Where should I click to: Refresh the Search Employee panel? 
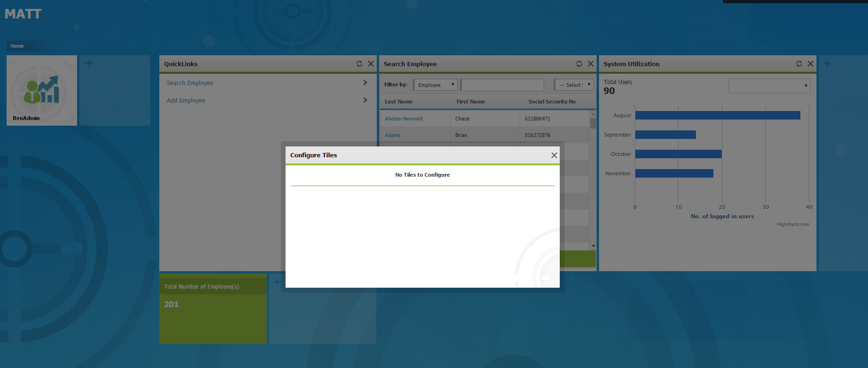[579, 64]
